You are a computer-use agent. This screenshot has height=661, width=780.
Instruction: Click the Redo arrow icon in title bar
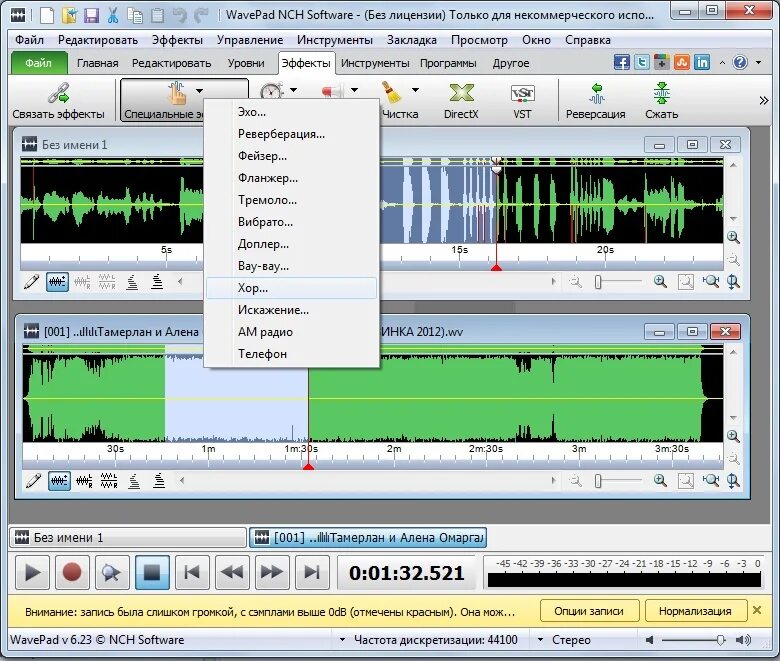point(201,15)
